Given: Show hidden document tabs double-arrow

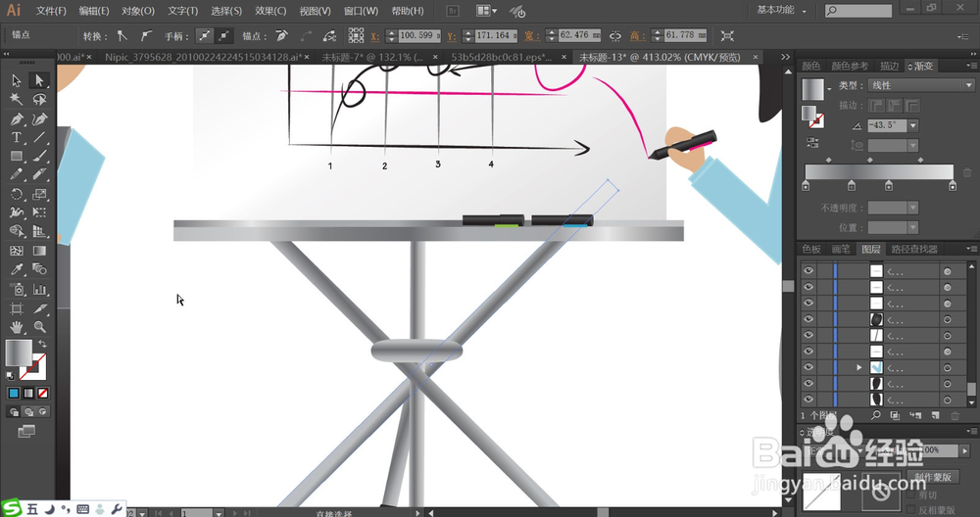Looking at the screenshot, I should pyautogui.click(x=786, y=57).
